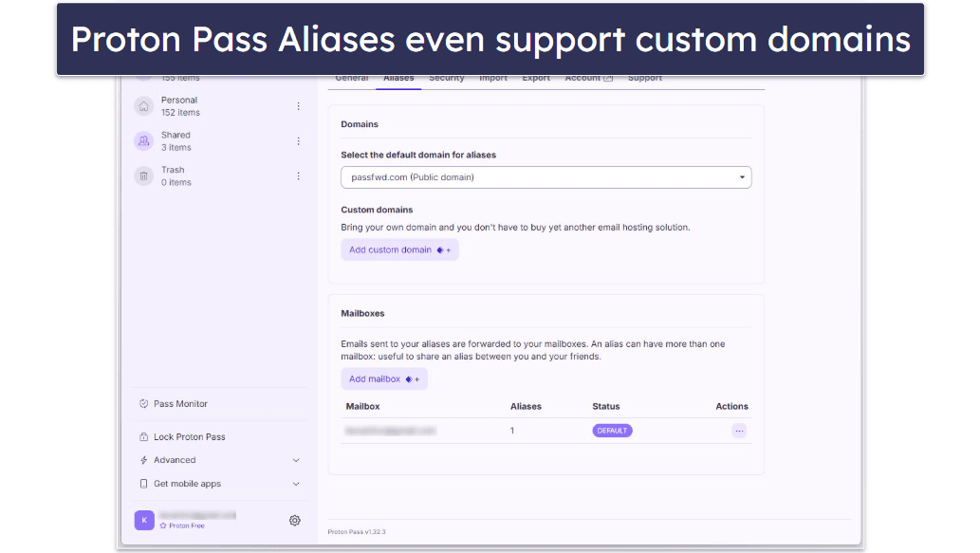Open mailbox actions ellipsis button

(x=739, y=431)
